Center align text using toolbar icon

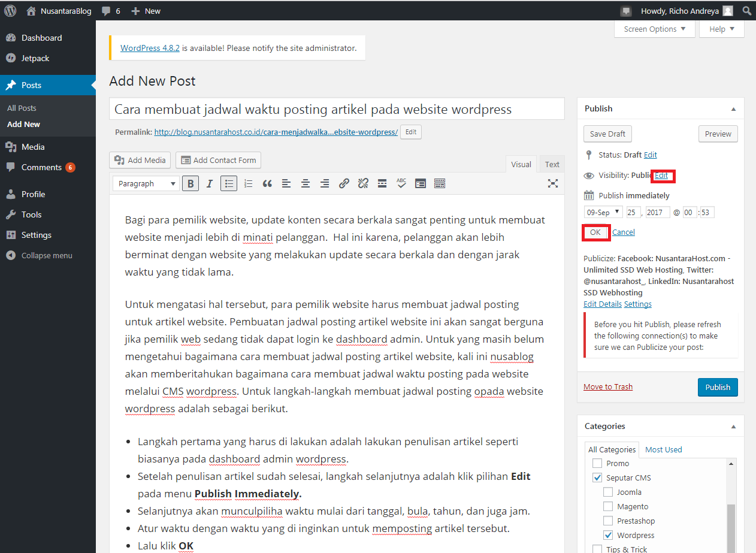pos(306,184)
